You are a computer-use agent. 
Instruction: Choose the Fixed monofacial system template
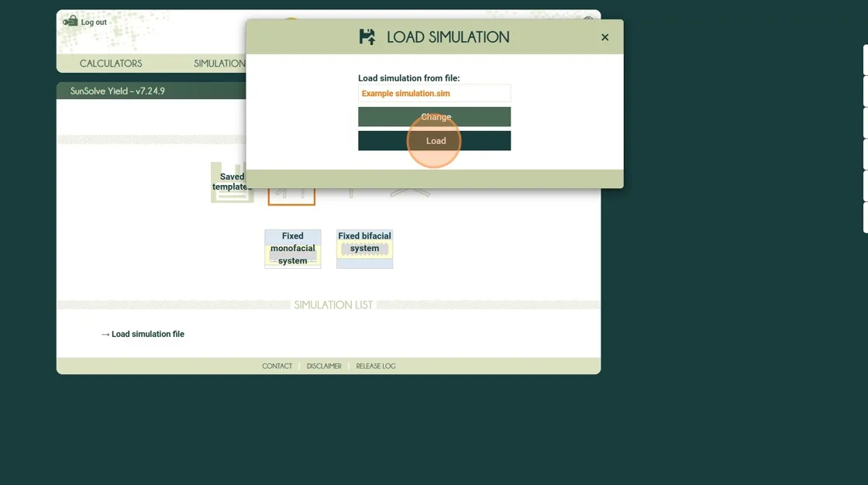[292, 249]
